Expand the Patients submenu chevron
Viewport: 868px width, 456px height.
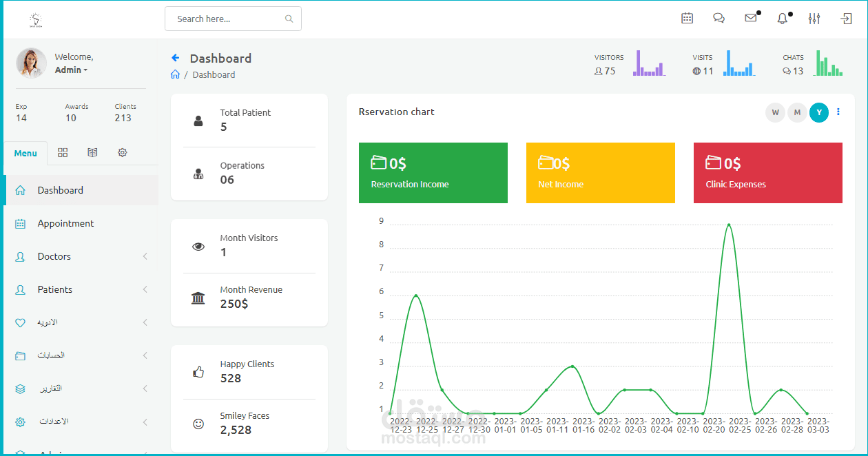tap(145, 289)
